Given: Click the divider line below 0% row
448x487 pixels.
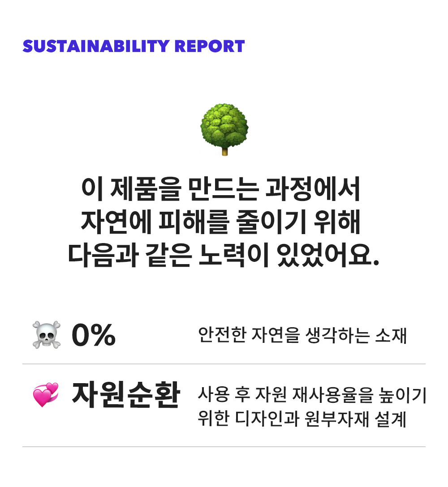Looking at the screenshot, I should pos(224,364).
